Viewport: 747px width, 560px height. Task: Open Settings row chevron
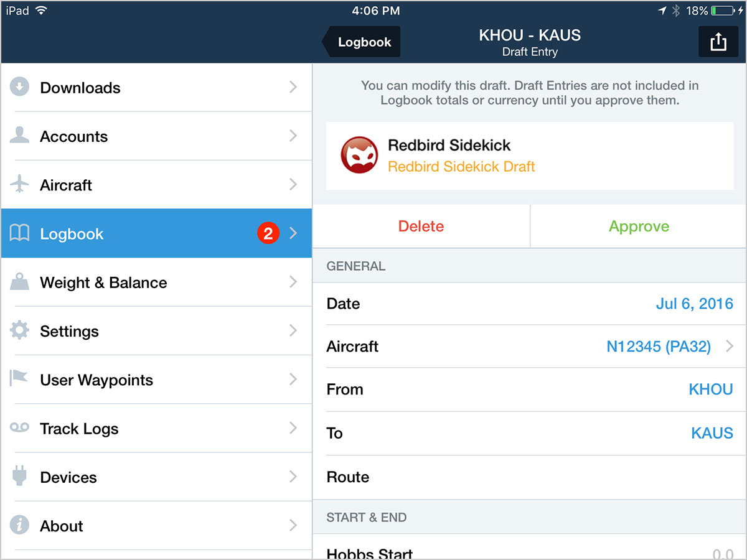[293, 330]
